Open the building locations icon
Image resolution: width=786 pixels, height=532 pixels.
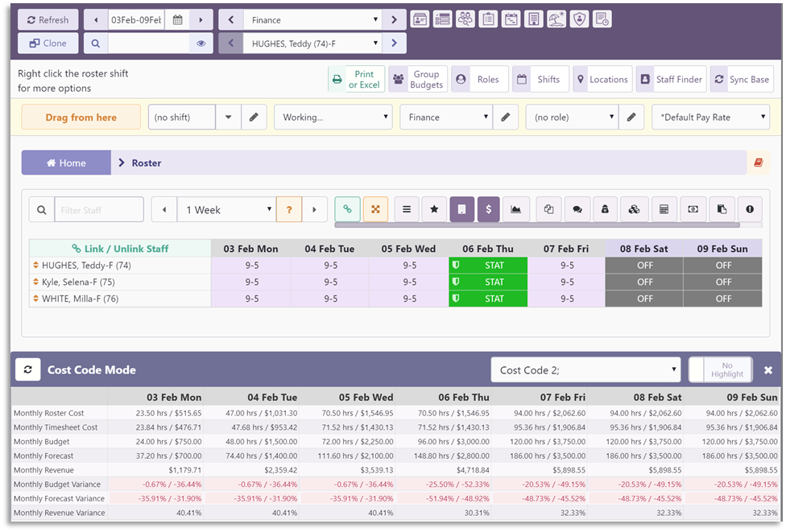(534, 19)
